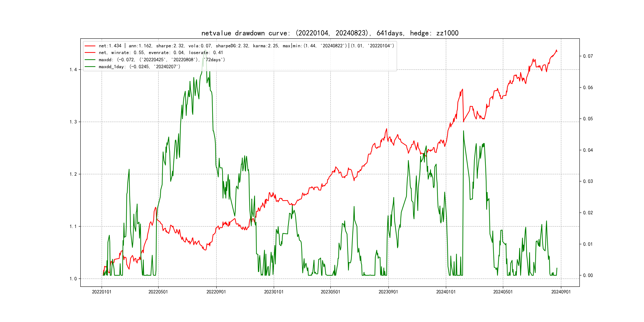Click the 0.07 right axis tick label

click(588, 56)
